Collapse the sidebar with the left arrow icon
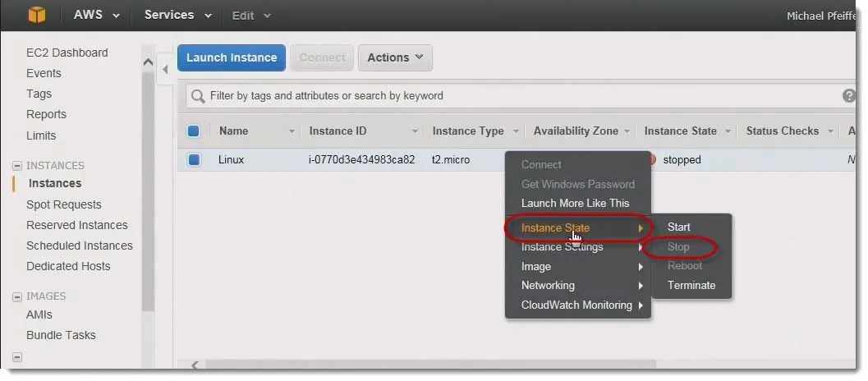 pos(165,70)
